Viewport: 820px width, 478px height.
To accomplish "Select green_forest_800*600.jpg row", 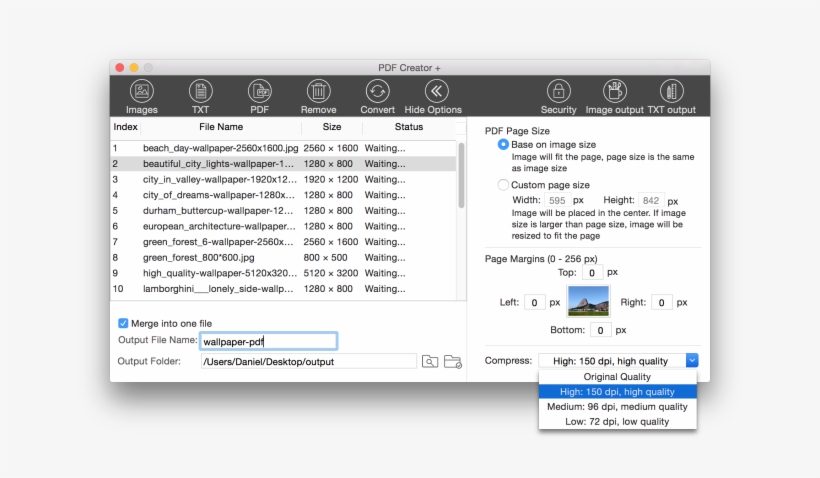I will coord(283,258).
